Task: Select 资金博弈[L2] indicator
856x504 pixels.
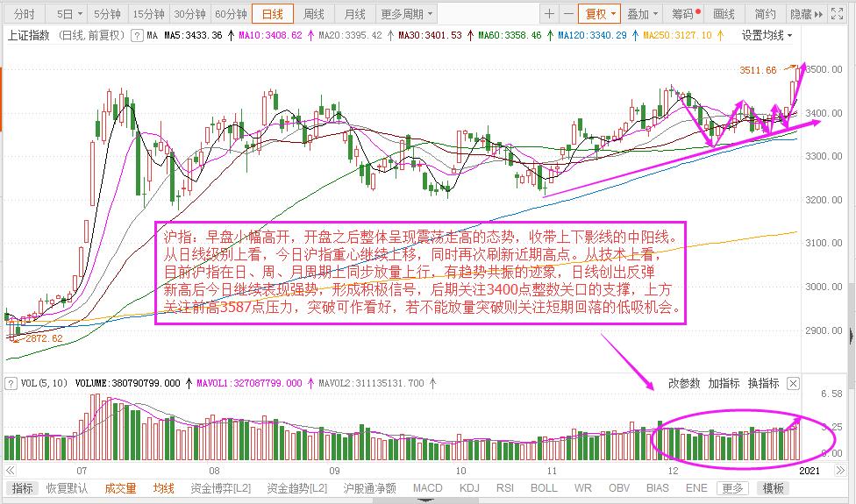Action: 220,488
